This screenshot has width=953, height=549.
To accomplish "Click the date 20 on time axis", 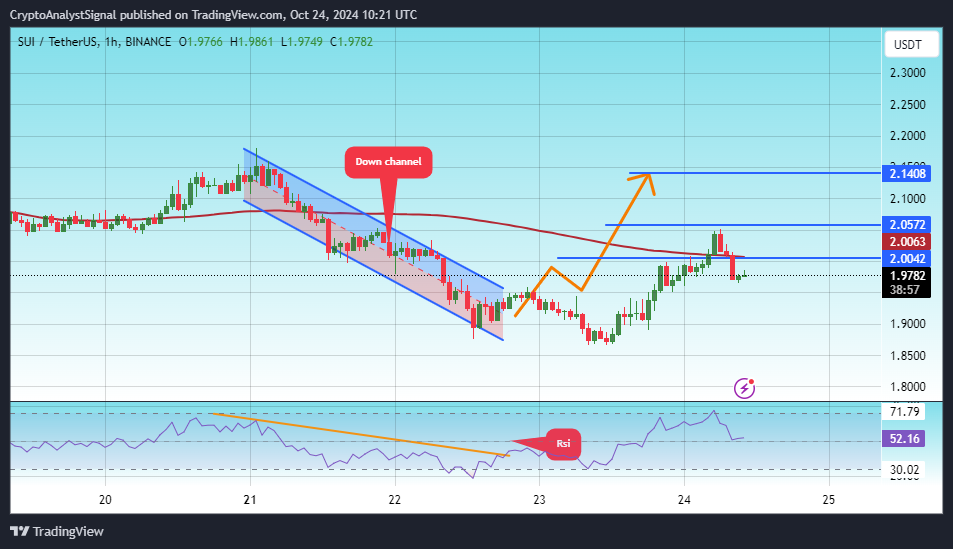I will coord(105,500).
